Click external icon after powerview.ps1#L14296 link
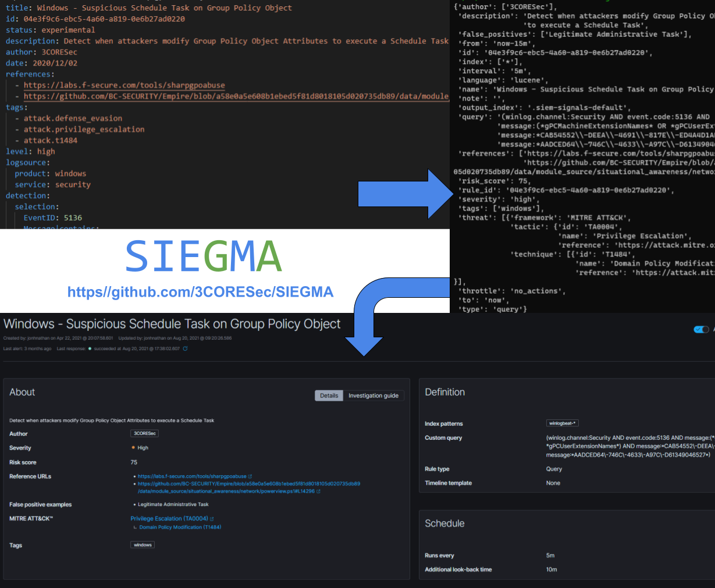 coord(318,491)
